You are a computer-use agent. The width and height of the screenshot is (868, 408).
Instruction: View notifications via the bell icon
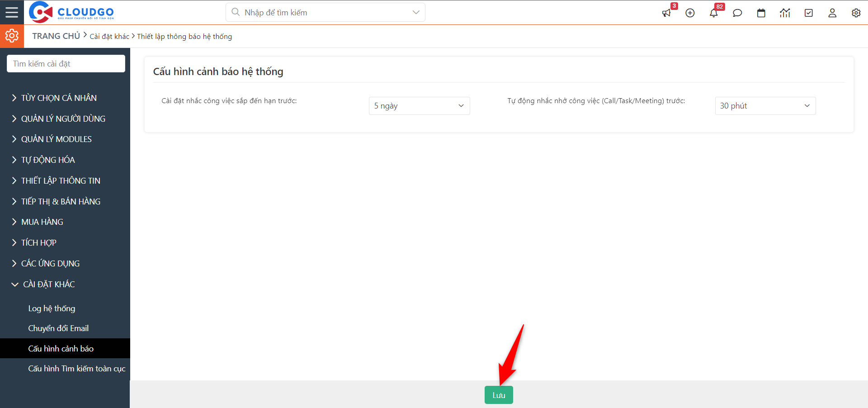pyautogui.click(x=713, y=13)
